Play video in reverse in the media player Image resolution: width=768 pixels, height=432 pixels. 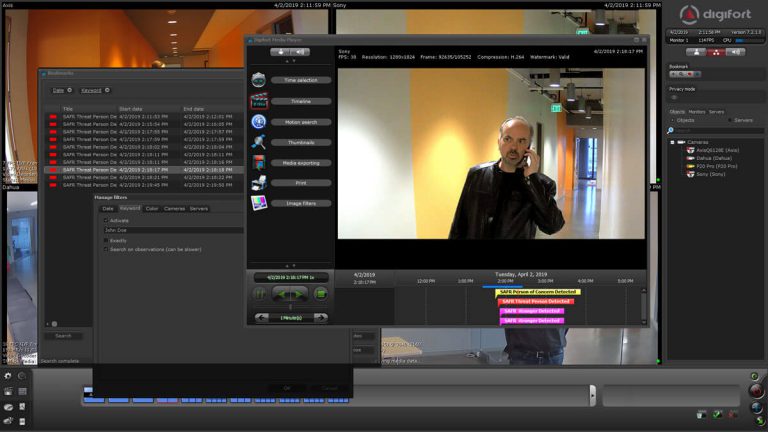pyautogui.click(x=282, y=294)
